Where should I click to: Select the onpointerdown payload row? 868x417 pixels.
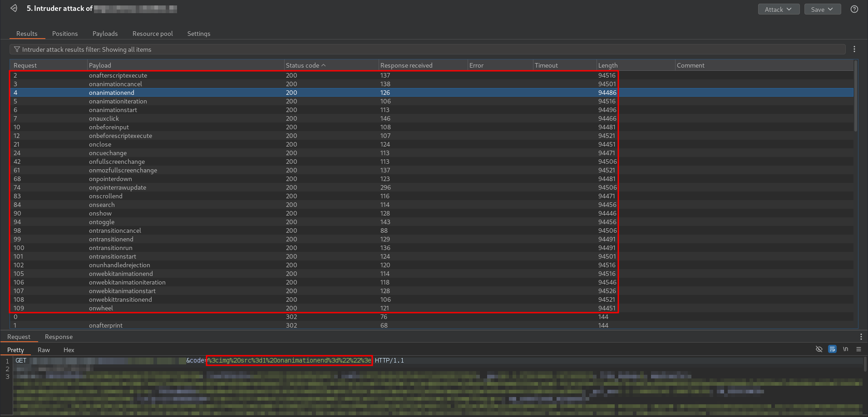432,179
